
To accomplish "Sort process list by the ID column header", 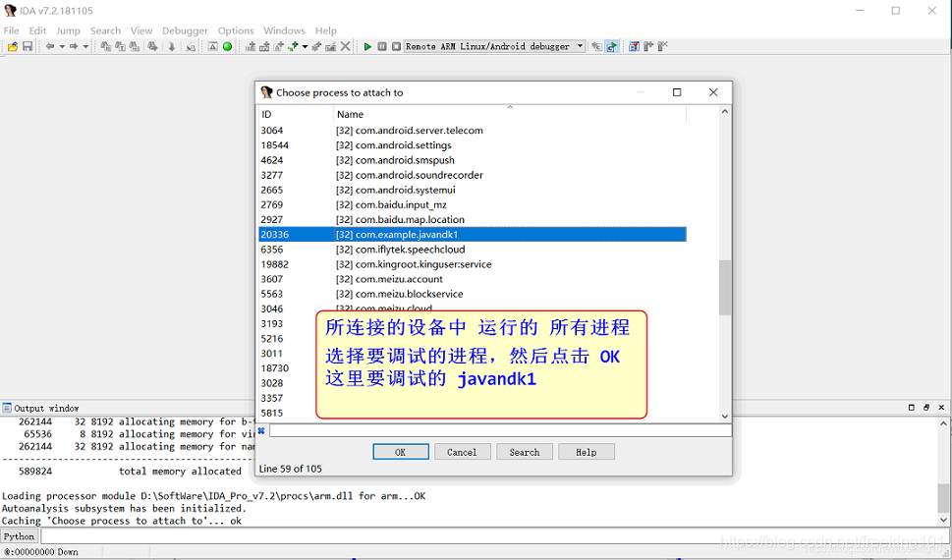I will [297, 114].
